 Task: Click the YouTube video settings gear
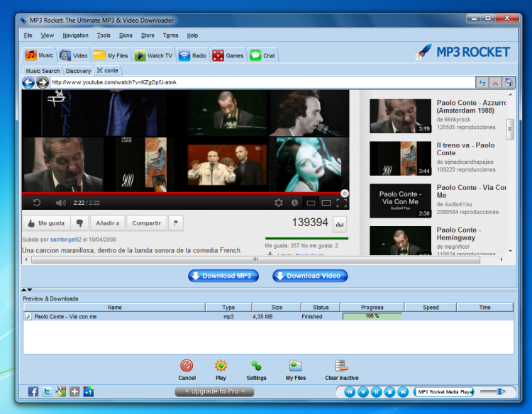coord(279,203)
